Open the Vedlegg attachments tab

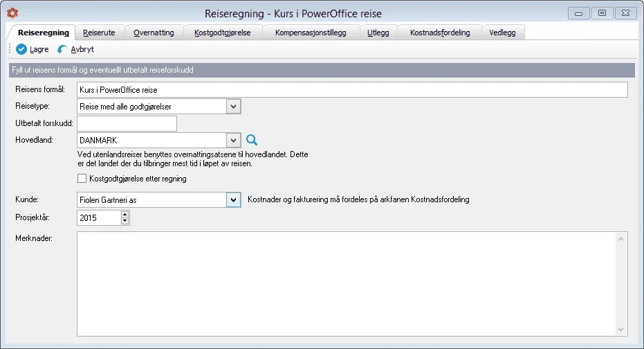click(503, 33)
